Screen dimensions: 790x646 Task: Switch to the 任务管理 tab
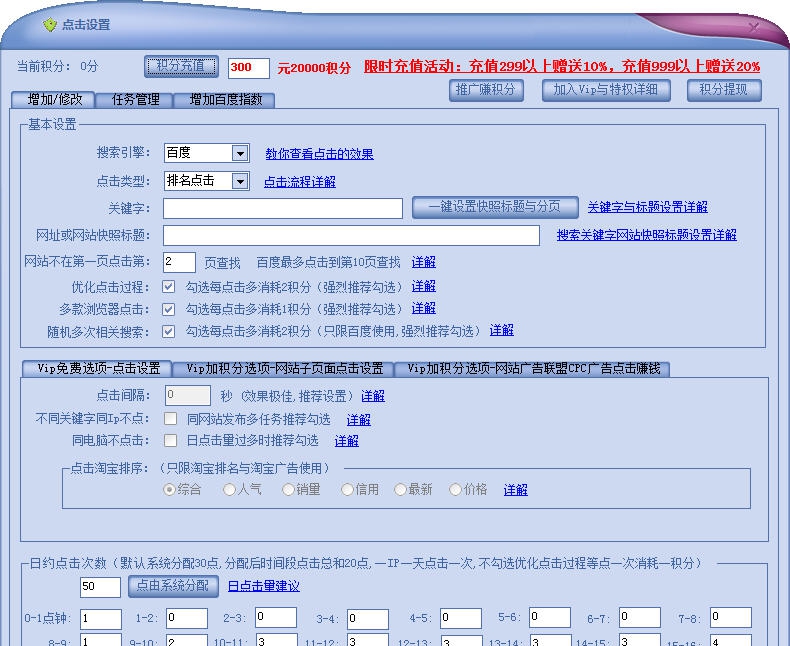pos(135,100)
